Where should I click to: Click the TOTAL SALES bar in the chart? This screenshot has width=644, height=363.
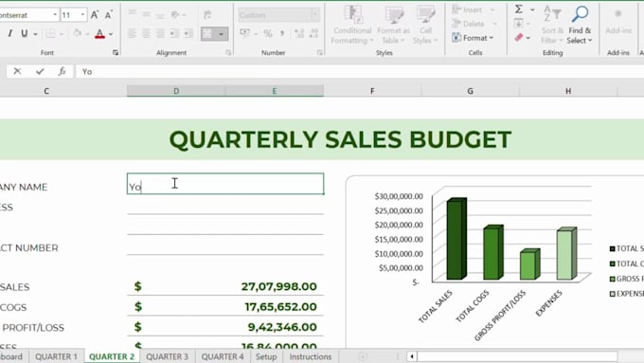coord(456,239)
